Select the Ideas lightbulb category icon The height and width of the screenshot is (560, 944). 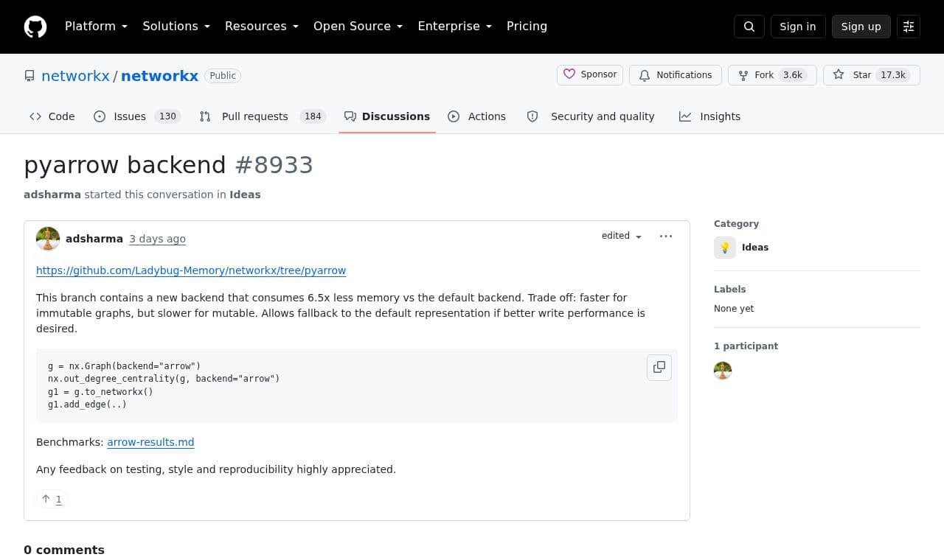tap(725, 248)
